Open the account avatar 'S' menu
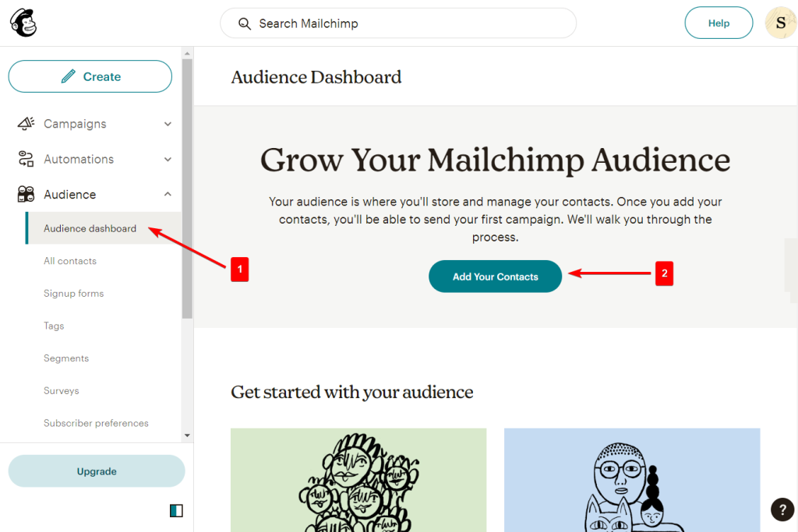Screen dimensions: 798x532 tap(781, 23)
